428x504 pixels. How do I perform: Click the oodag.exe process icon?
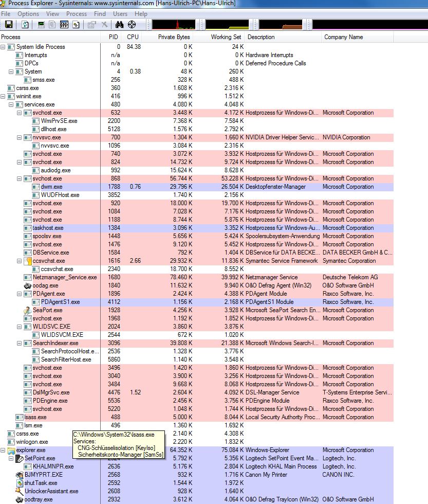click(28, 285)
